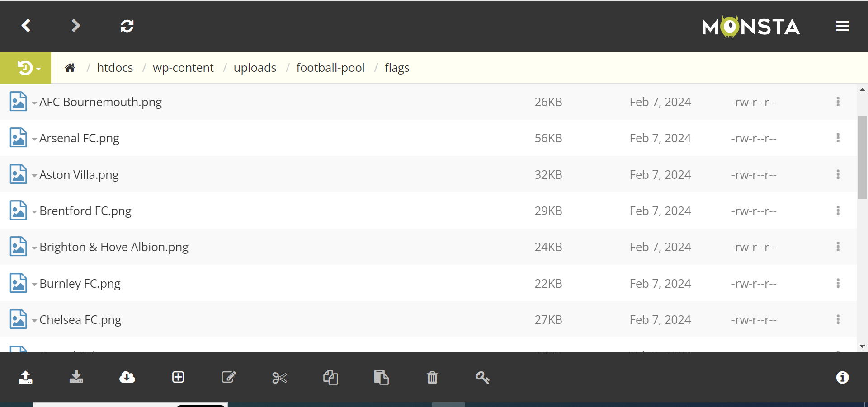The width and height of the screenshot is (868, 407).
Task: Click the Brentford FC.png file name
Action: (85, 211)
